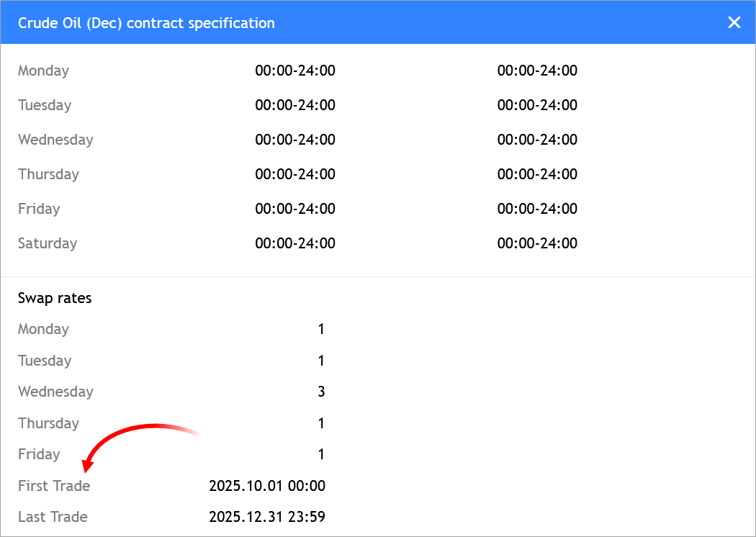Select Monday's swap rate value of 1
756x537 pixels.
(x=321, y=329)
